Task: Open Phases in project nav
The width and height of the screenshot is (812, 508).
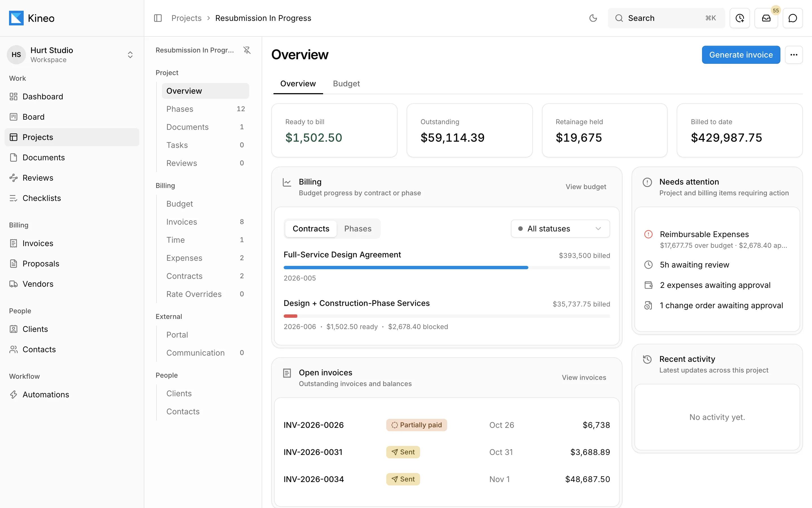Action: (205, 109)
